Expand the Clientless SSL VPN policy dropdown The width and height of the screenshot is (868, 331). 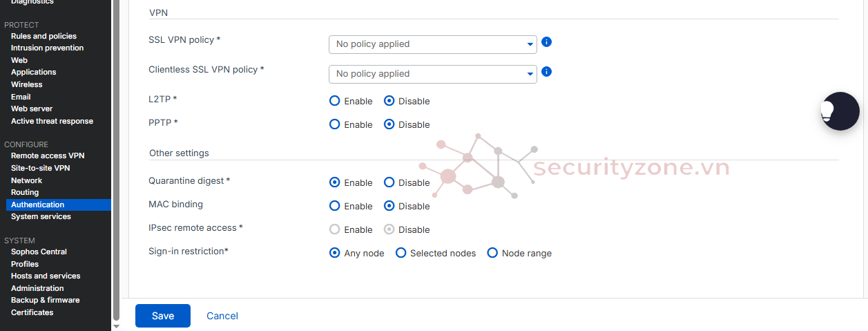pos(432,74)
